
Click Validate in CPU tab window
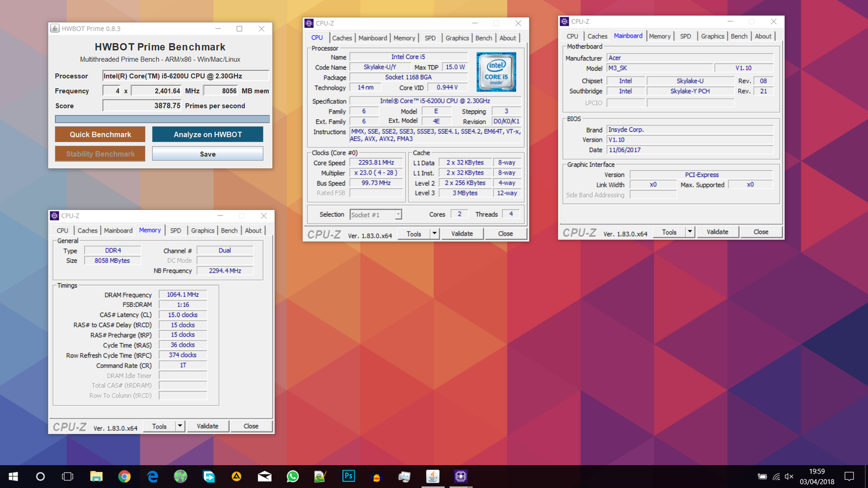462,234
